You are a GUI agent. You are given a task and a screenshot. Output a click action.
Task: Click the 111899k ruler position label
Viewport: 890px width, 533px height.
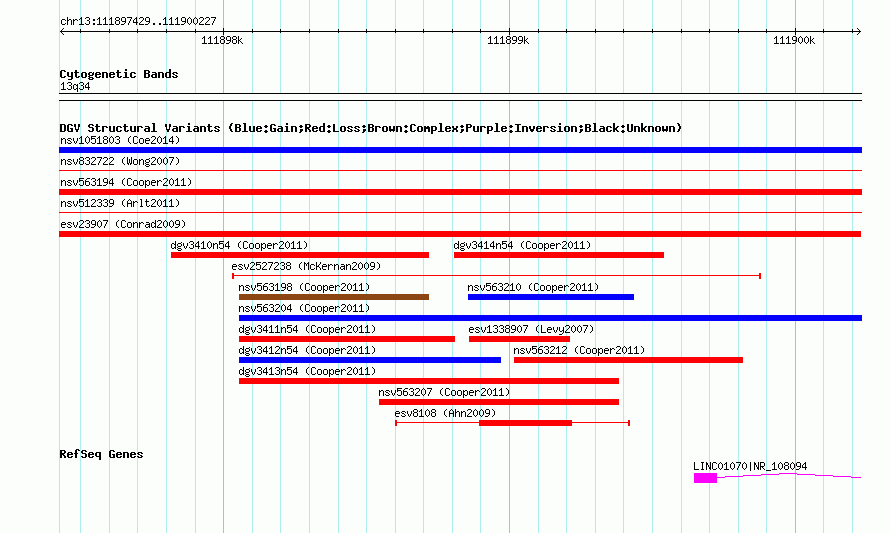508,40
